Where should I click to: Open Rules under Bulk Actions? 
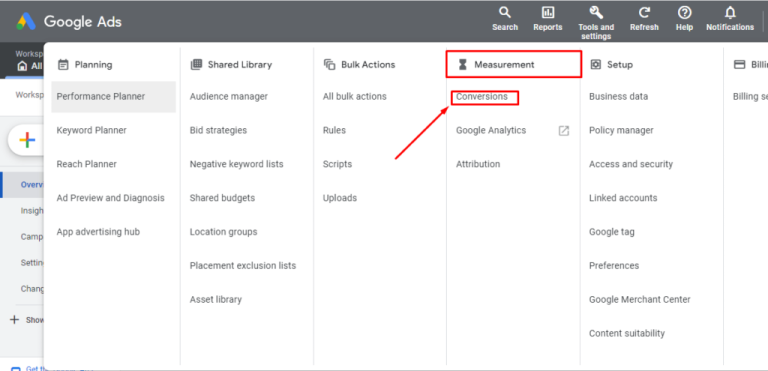point(334,130)
